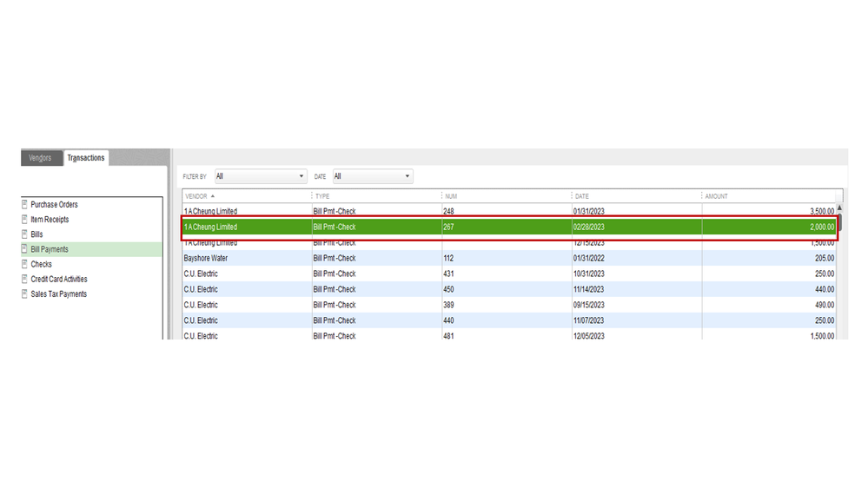Select the Transactions tab
Image resolution: width=868 pixels, height=488 pixels.
click(x=86, y=158)
